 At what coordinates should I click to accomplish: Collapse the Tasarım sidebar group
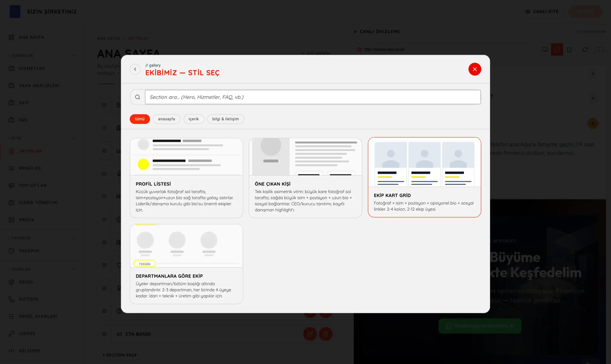[x=74, y=238]
